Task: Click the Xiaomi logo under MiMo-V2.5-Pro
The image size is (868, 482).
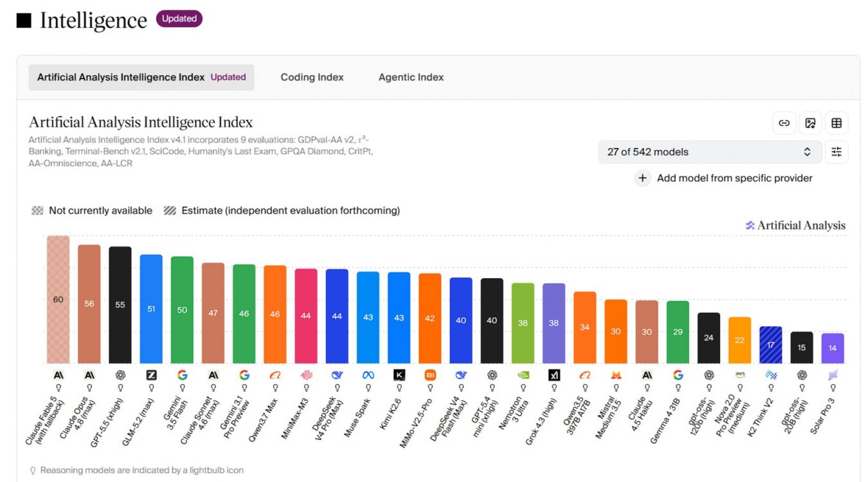Action: coord(430,375)
